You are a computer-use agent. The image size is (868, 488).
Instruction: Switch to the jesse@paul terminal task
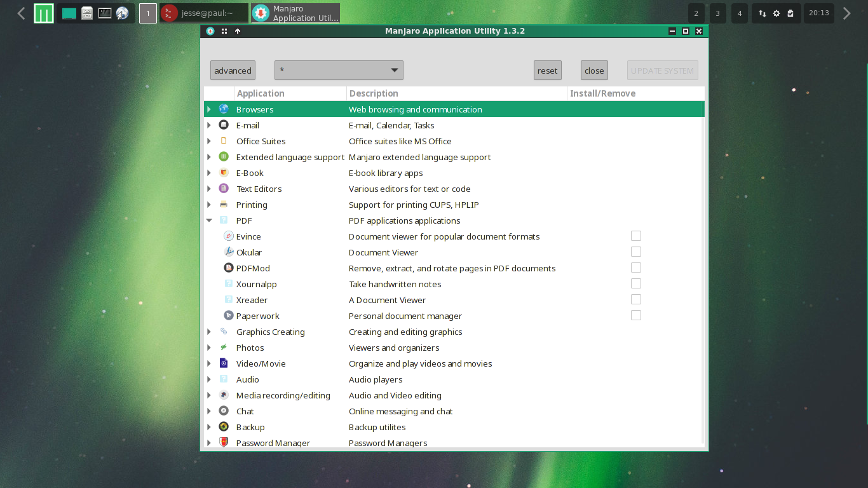coord(204,13)
